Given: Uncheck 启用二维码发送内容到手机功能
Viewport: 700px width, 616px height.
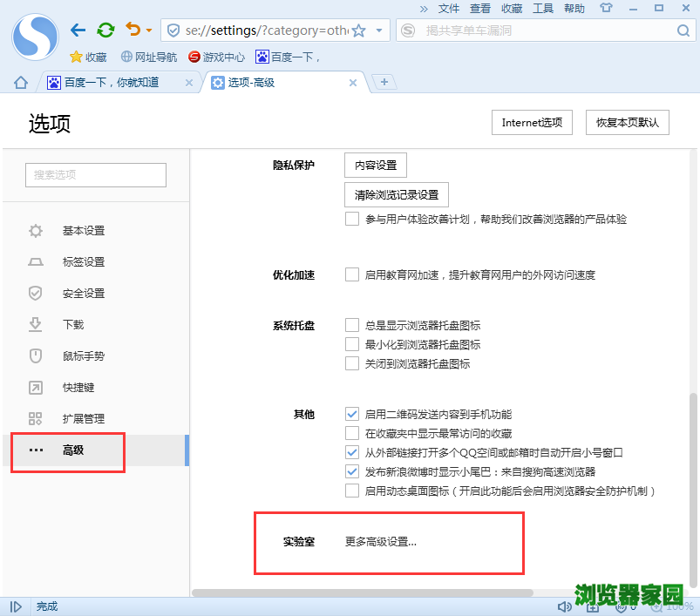Looking at the screenshot, I should click(x=352, y=415).
